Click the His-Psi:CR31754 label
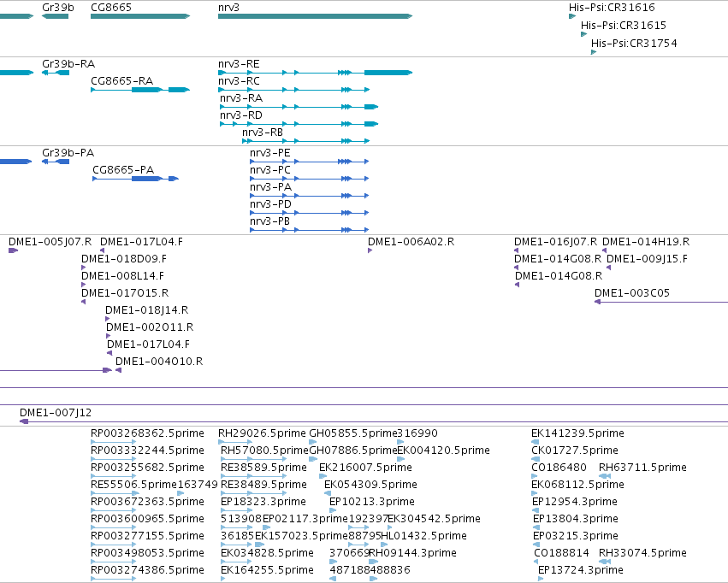The height and width of the screenshot is (583, 728). pos(634,43)
